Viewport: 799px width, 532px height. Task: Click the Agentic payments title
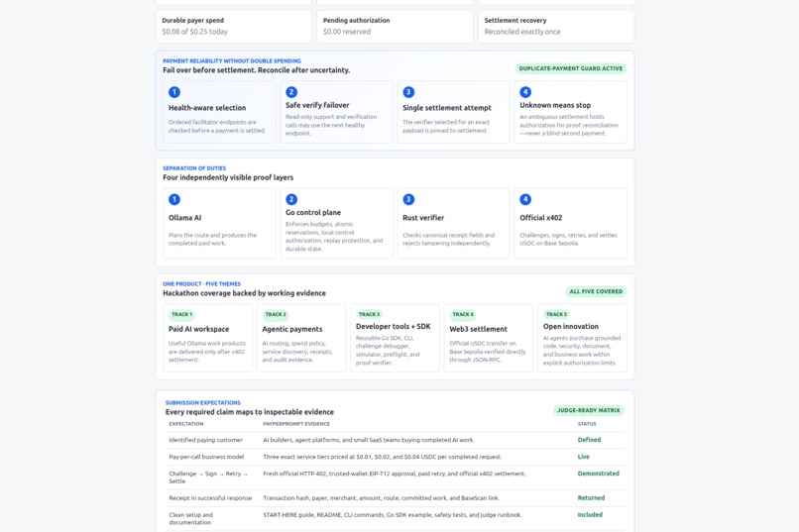pyautogui.click(x=292, y=329)
